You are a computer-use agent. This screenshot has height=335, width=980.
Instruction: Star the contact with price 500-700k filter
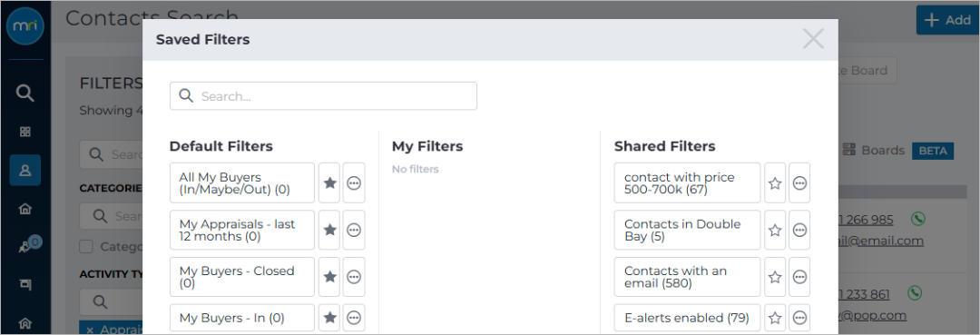coord(775,183)
